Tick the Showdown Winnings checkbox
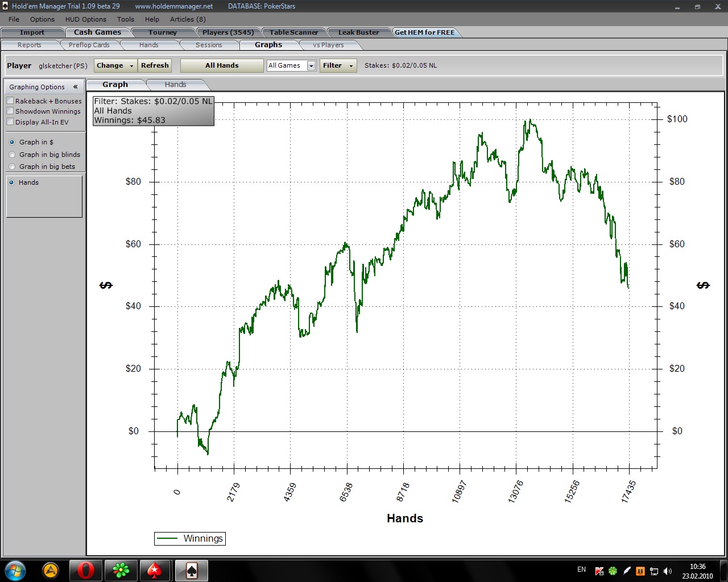Viewport: 728px width, 582px height. coord(10,111)
